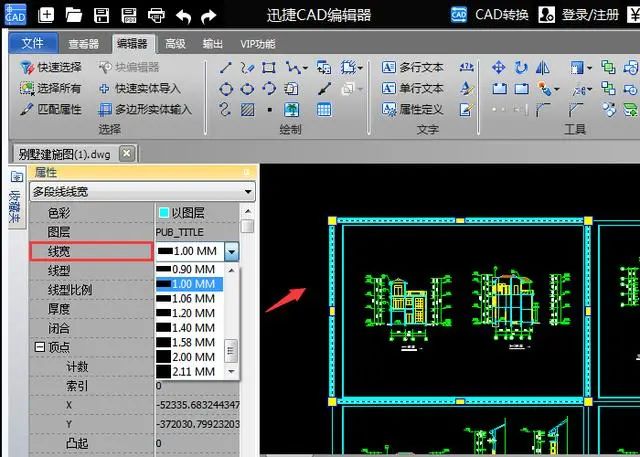Click the Redo arrow icon
This screenshot has height=457, width=640.
209,16
